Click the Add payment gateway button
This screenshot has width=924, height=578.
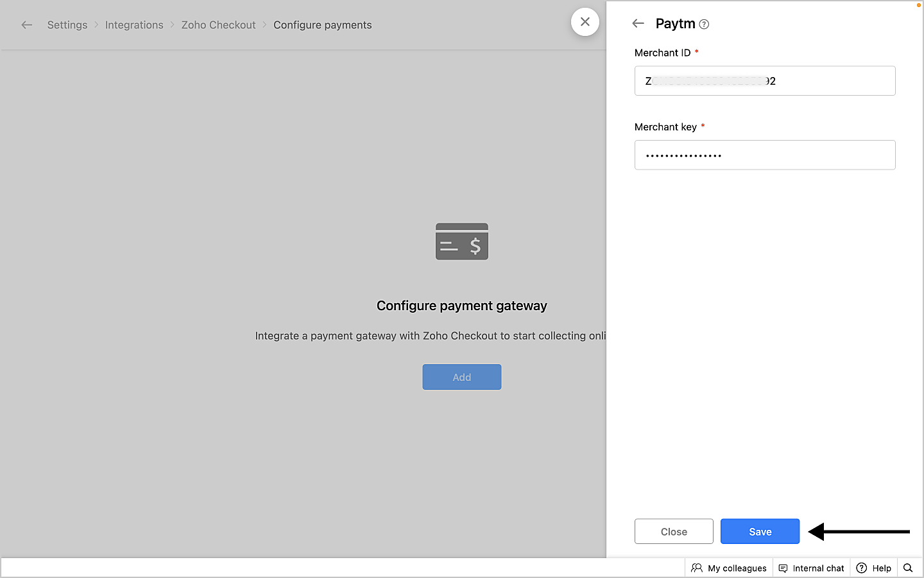coord(462,377)
